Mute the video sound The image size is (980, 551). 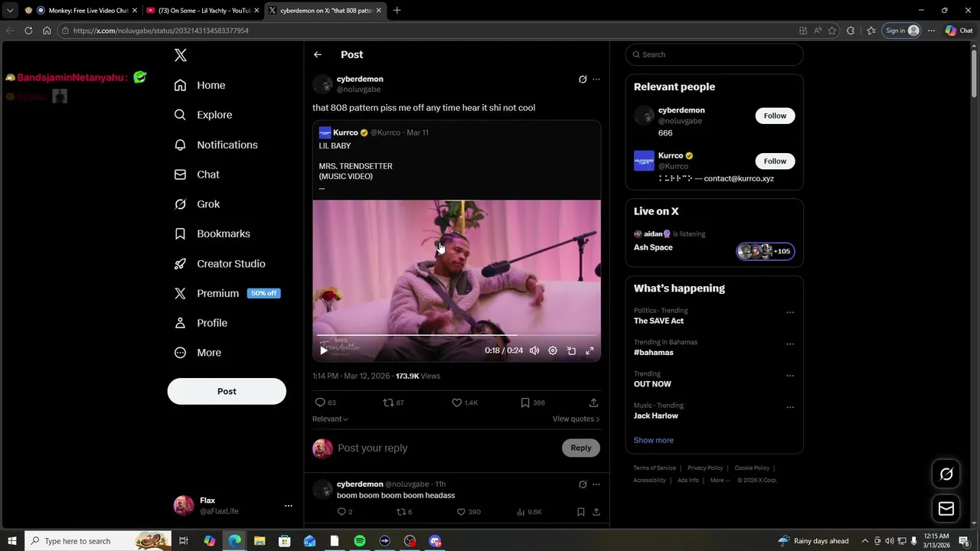534,350
